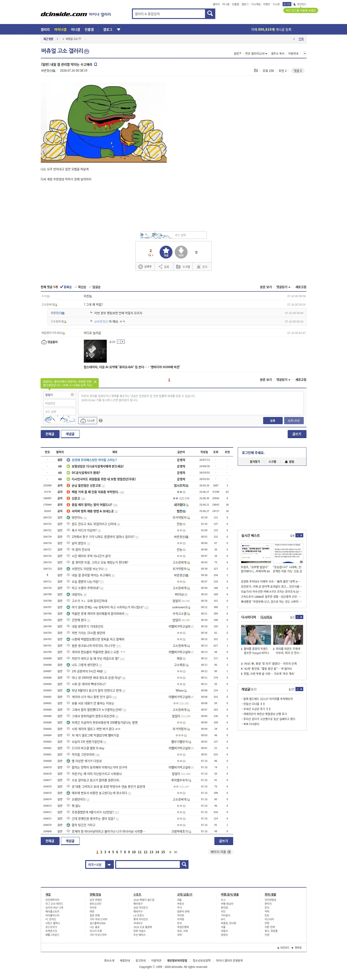This screenshot has height=980, width=347.
Task: Toggle night mode (야간모드) at top
Action: (x=300, y=4)
